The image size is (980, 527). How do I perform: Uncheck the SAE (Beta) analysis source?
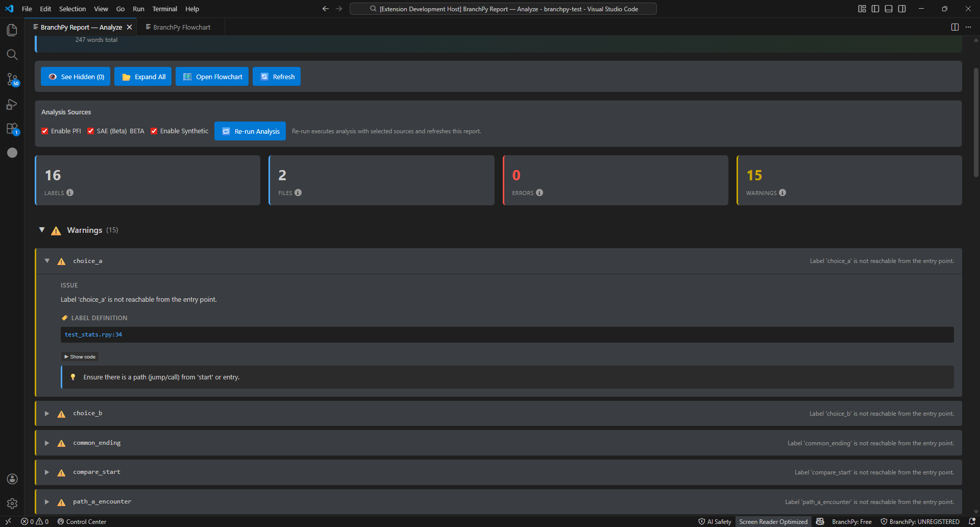pos(91,131)
